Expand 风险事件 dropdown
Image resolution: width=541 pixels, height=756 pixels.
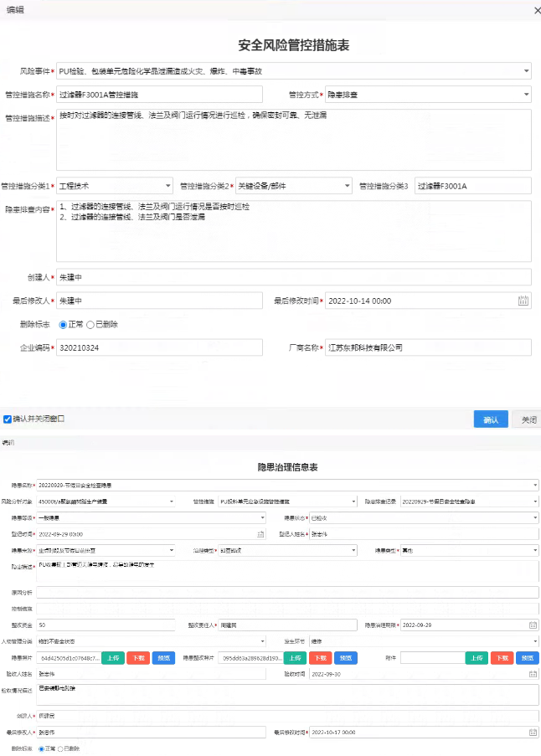coord(526,71)
